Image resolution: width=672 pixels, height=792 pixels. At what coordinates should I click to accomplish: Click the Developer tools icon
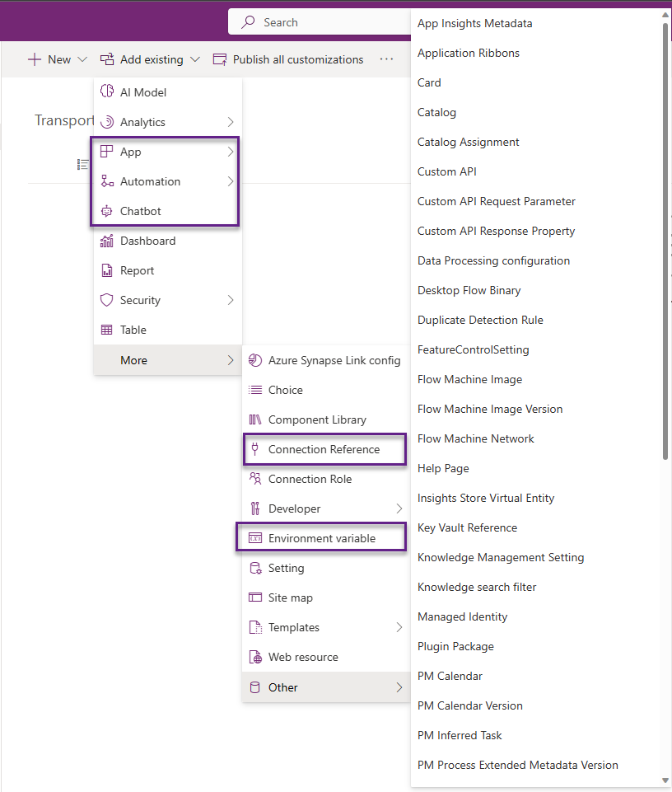point(255,508)
